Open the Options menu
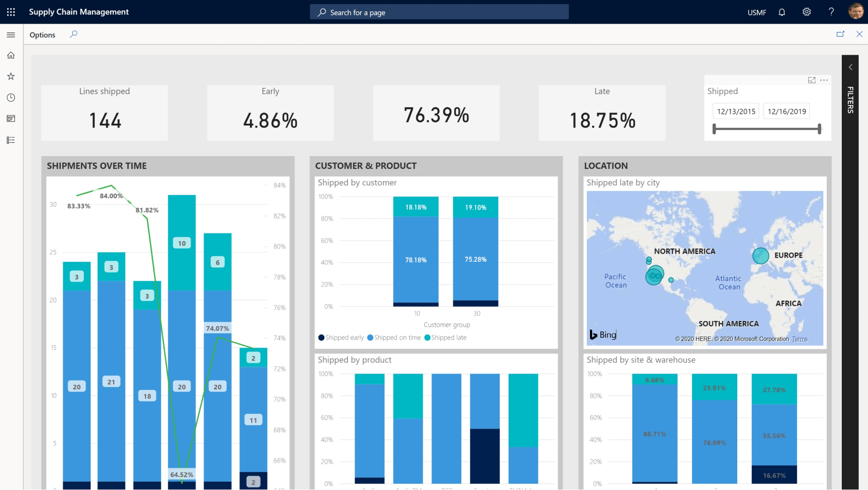Viewport: 868px width, 490px height. point(42,35)
